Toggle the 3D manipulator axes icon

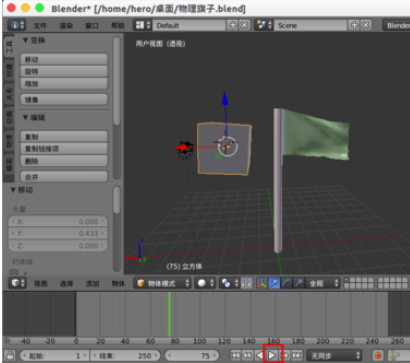click(262, 283)
